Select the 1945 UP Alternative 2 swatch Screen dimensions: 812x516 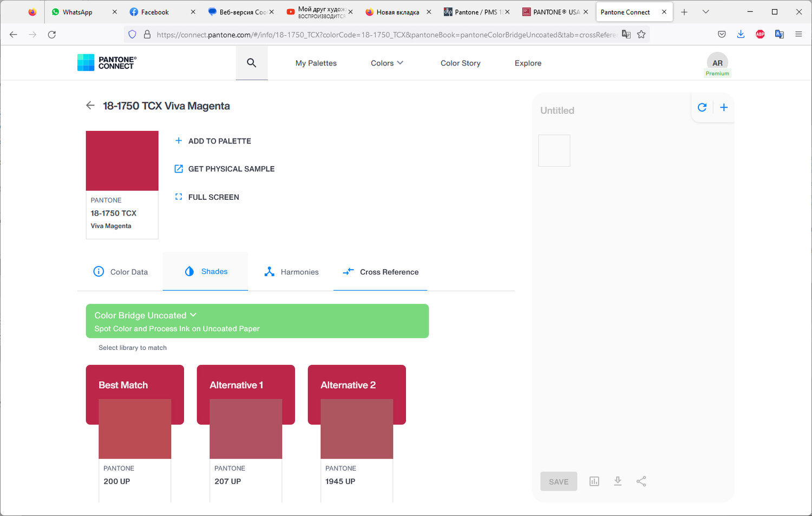(357, 429)
